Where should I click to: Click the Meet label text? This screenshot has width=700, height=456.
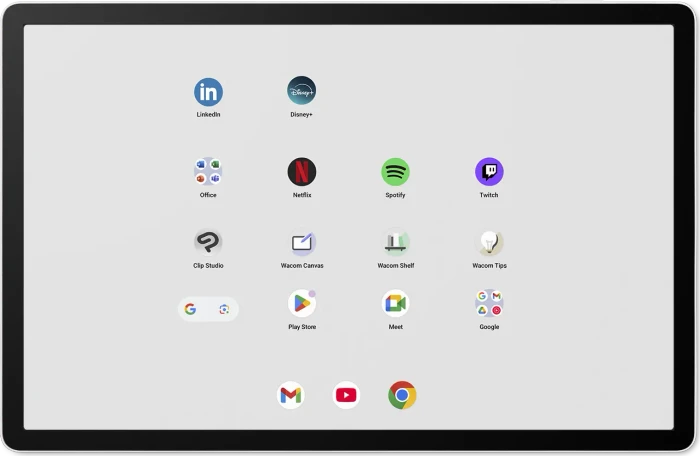(396, 327)
